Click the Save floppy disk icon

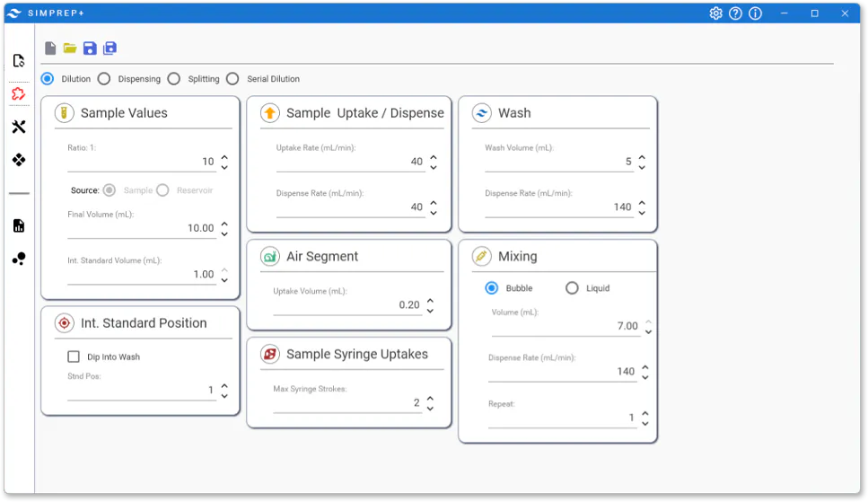pos(90,48)
